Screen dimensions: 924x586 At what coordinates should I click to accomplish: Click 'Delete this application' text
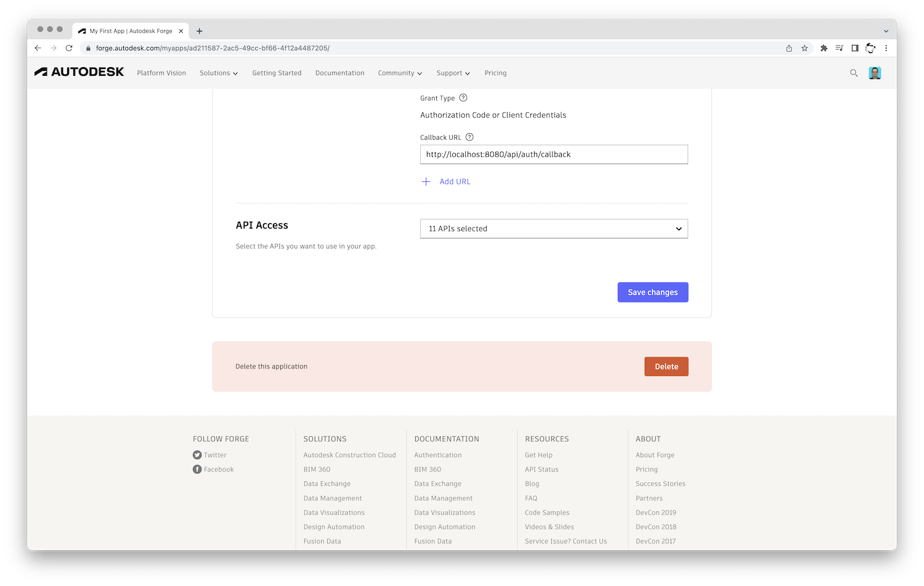(x=271, y=366)
